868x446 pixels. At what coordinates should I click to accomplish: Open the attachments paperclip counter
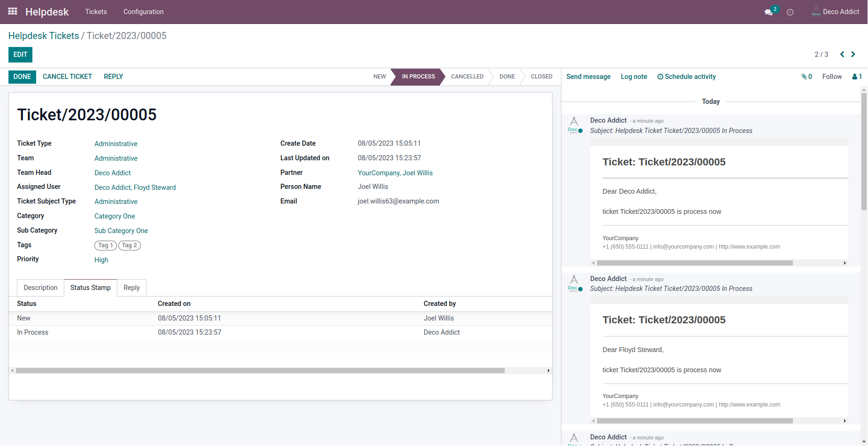(807, 77)
